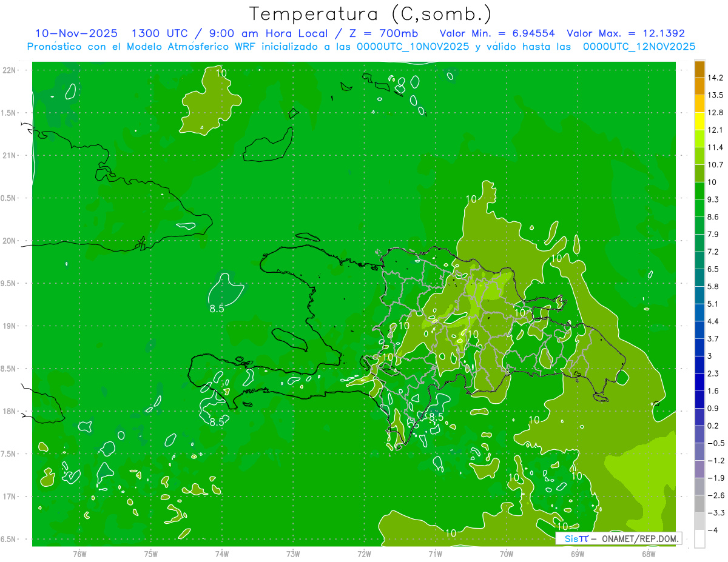Viewport: 728px width, 562px height.
Task: Click "Valor Min. = 6.94554"
Action: pos(496,33)
